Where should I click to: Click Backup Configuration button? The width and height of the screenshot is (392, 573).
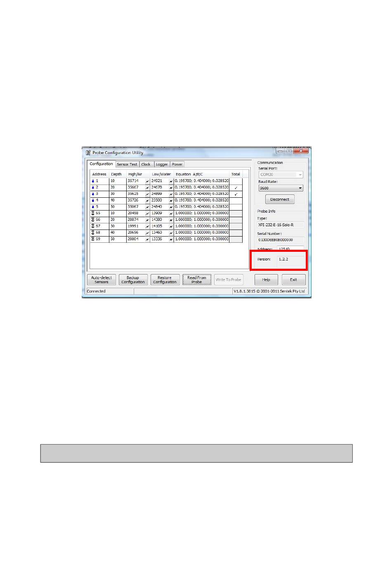(x=133, y=280)
